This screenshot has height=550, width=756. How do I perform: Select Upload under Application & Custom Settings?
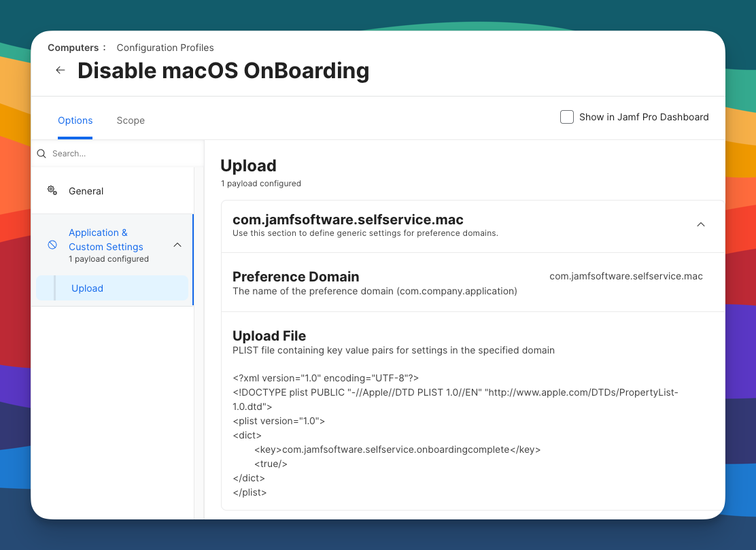(87, 288)
